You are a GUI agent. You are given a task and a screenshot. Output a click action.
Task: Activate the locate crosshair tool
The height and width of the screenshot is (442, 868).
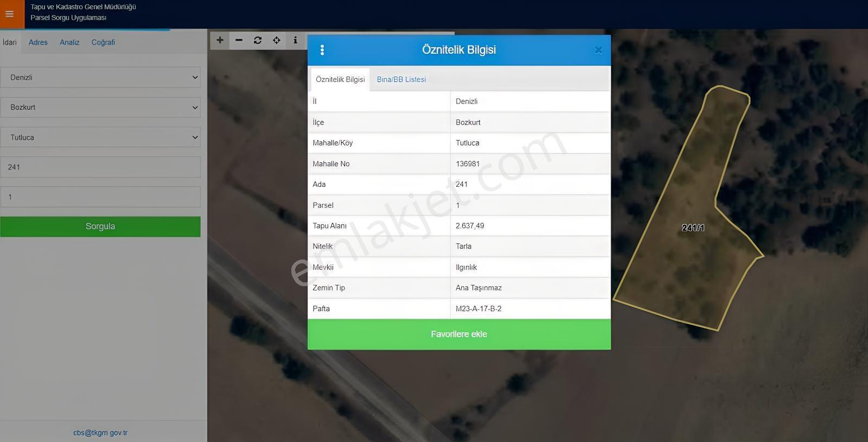pos(277,40)
